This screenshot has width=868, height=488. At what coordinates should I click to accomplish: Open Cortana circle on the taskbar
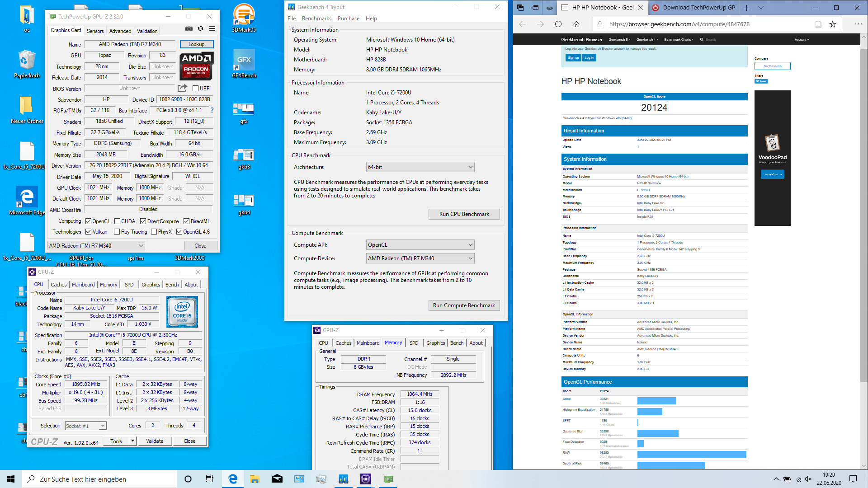188,479
